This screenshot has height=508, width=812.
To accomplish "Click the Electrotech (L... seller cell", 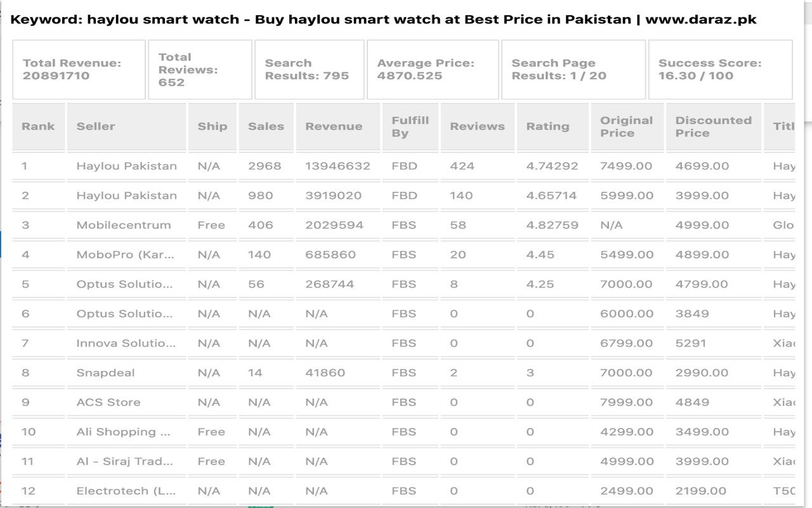I will [126, 491].
